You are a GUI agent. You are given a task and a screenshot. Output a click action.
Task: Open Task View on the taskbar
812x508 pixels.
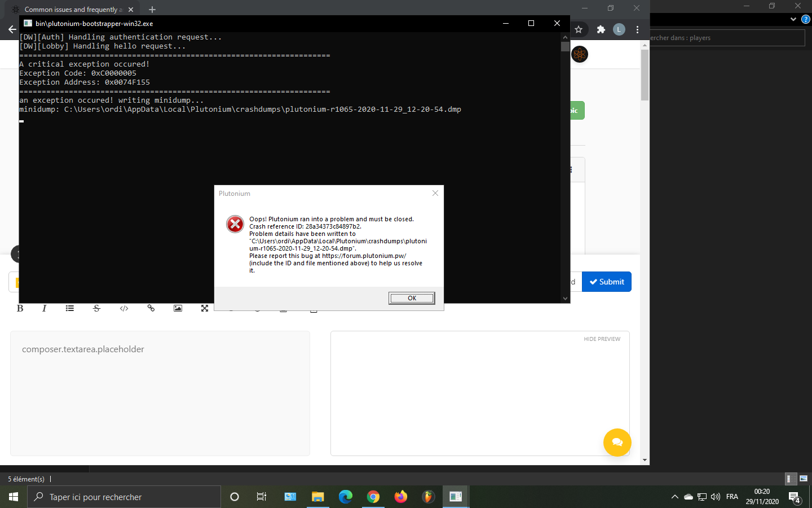coord(262,497)
